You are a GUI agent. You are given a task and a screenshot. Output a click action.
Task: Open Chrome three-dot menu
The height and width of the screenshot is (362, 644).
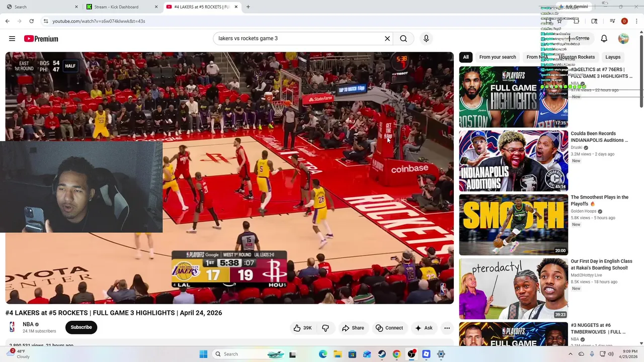click(637, 21)
